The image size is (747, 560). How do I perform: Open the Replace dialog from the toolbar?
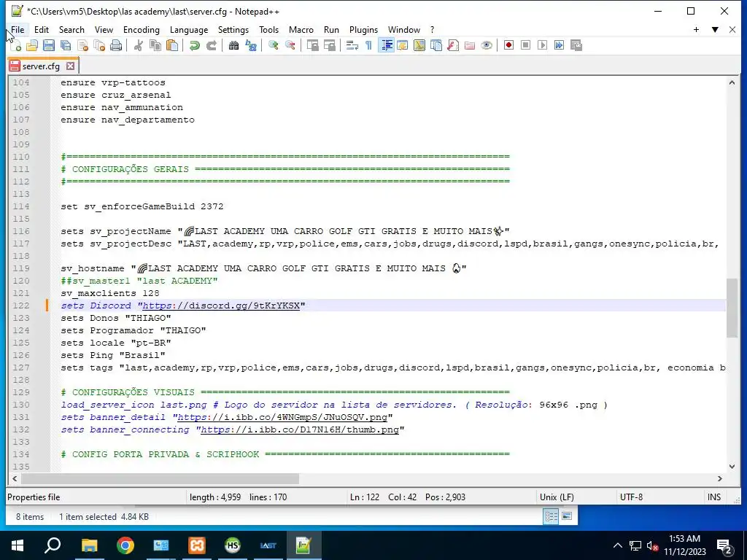(251, 45)
